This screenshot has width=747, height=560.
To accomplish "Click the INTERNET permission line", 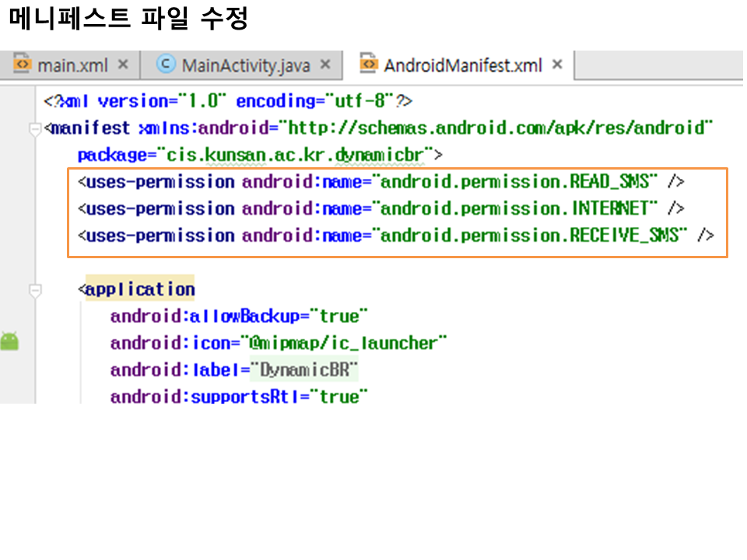I will (x=381, y=208).
